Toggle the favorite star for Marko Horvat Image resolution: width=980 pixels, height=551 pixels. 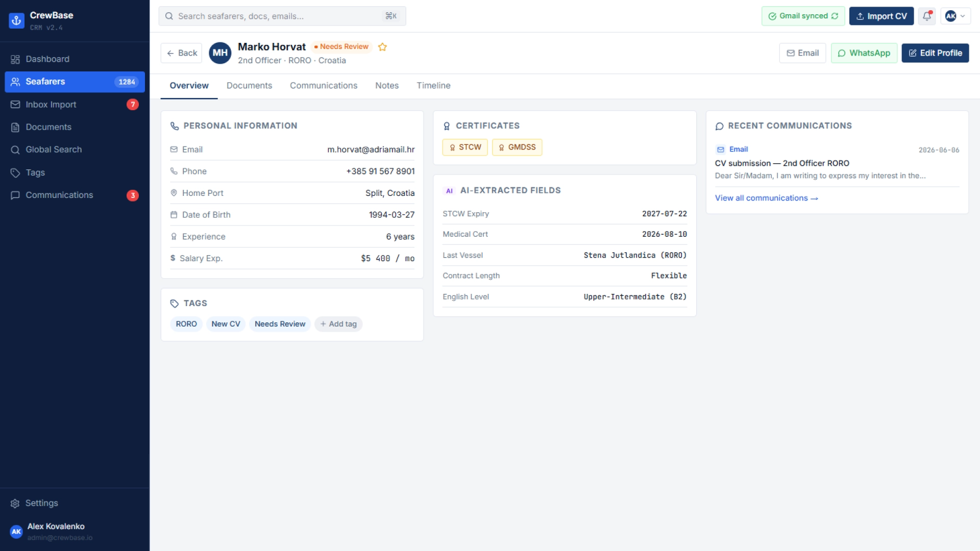tap(382, 47)
